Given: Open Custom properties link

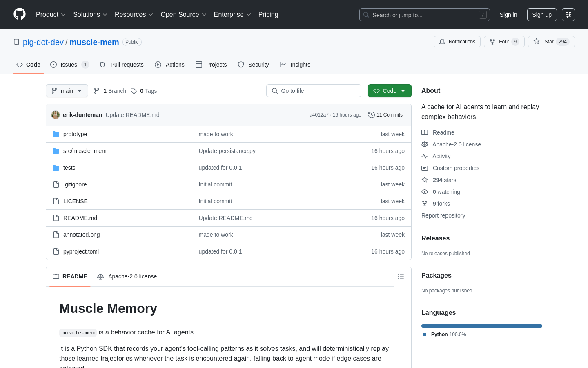Looking at the screenshot, I should tap(450, 168).
